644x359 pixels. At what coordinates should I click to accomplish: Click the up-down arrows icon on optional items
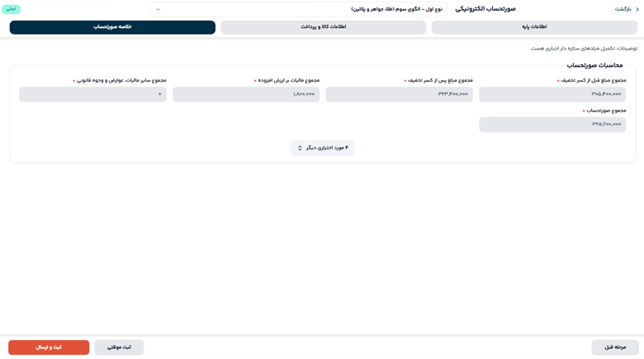[x=300, y=148]
